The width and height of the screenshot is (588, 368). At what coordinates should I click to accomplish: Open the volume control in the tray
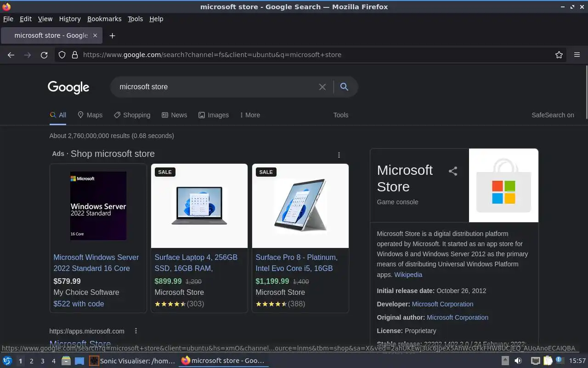pos(518,361)
